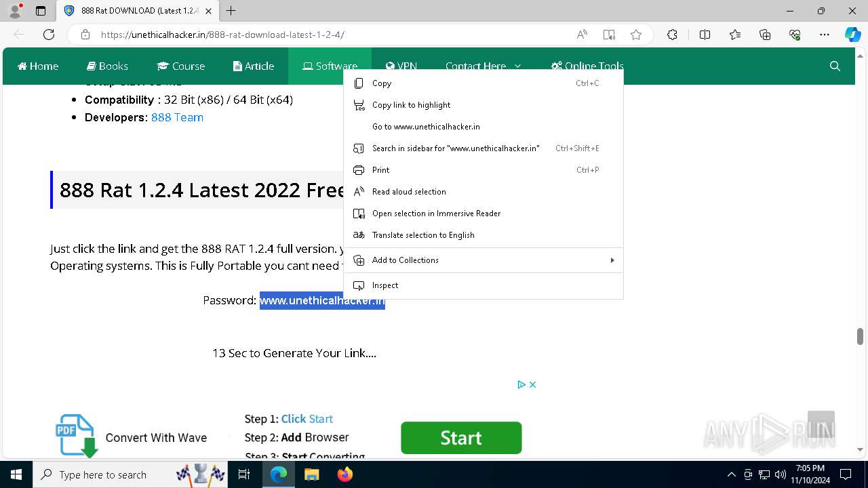This screenshot has width=868, height=488.
Task: Click the scroll-to-top page button
Action: click(821, 424)
